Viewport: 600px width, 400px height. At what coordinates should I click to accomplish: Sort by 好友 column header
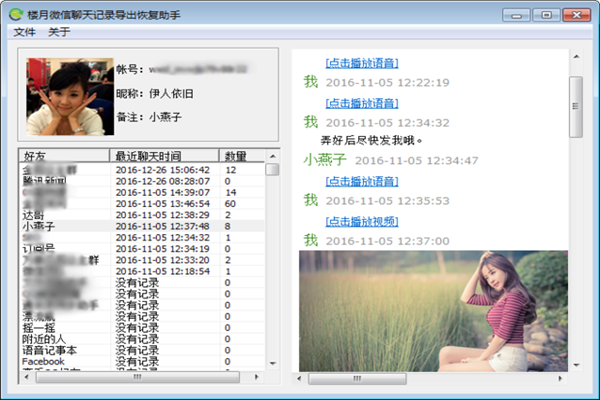coord(64,156)
